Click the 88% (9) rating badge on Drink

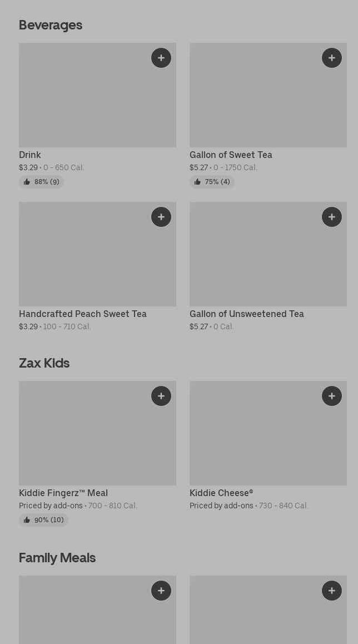(42, 182)
